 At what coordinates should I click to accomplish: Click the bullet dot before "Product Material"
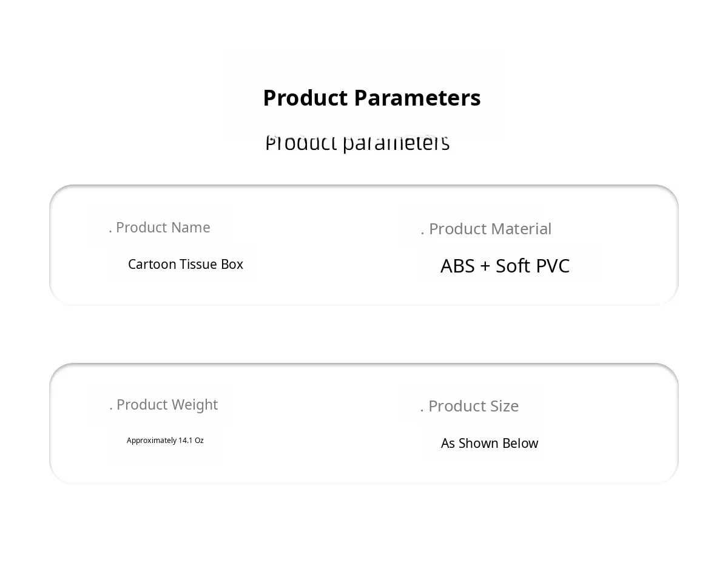pos(422,233)
